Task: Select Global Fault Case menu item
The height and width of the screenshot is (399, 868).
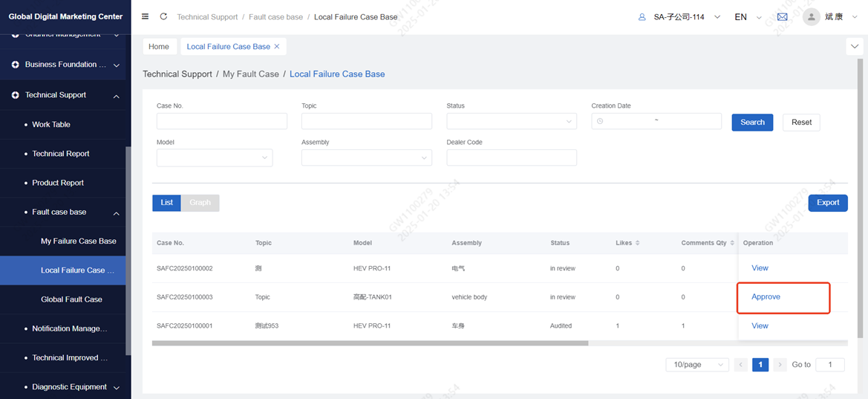Action: [x=71, y=299]
